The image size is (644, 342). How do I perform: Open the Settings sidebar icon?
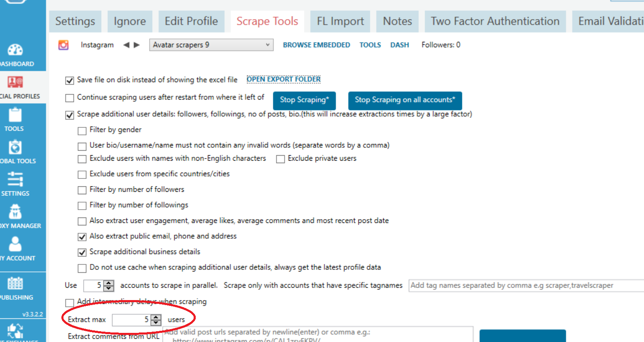coord(15,179)
